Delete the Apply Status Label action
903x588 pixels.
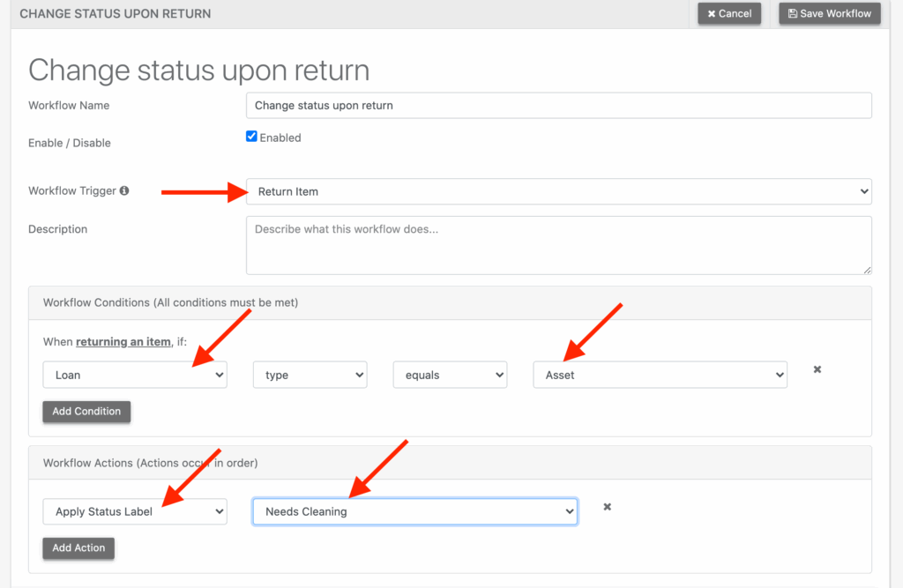[x=607, y=507]
